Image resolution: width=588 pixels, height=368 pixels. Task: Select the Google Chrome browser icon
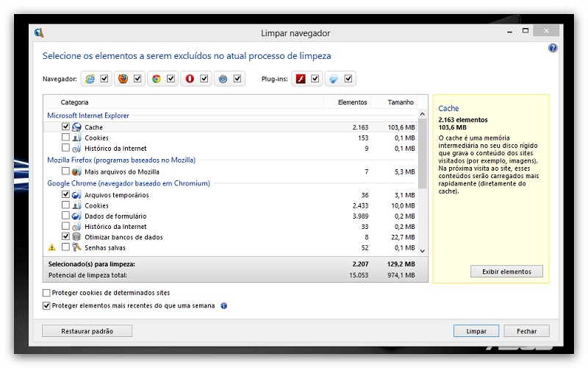156,79
